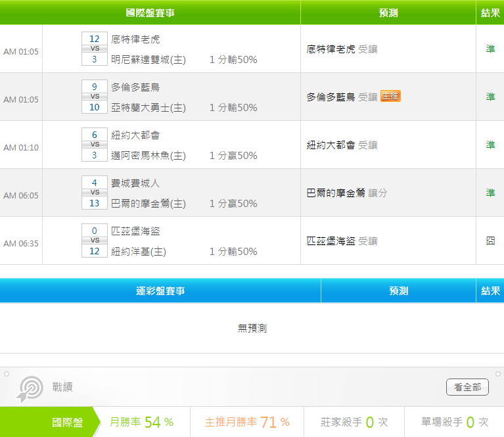Image resolution: width=504 pixels, height=437 pixels.
Task: Click team name 紐約洋基(主)
Action: point(139,251)
